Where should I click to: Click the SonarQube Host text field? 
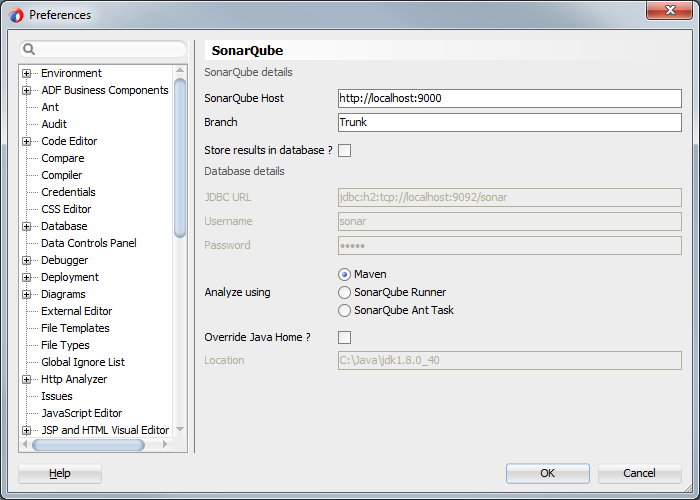[x=510, y=98]
